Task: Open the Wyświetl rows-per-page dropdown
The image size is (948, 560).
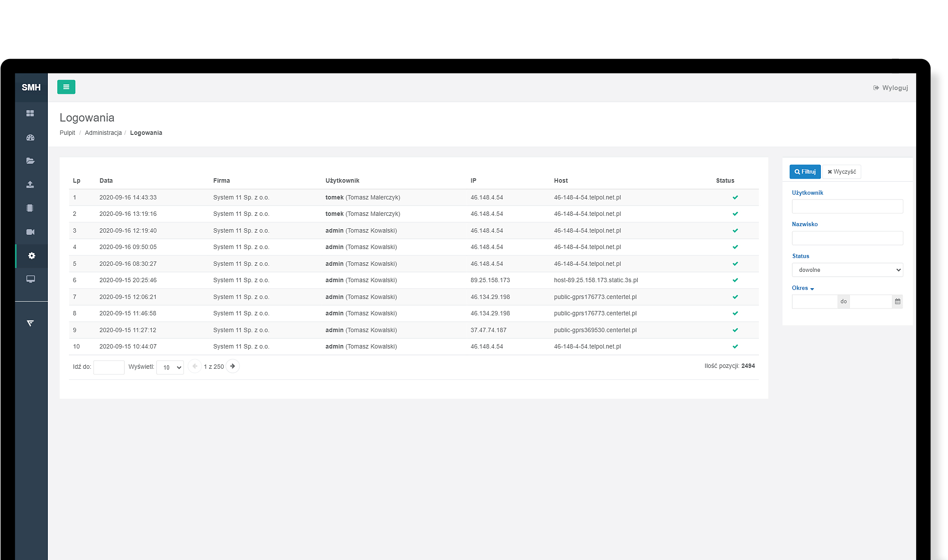Action: click(170, 367)
